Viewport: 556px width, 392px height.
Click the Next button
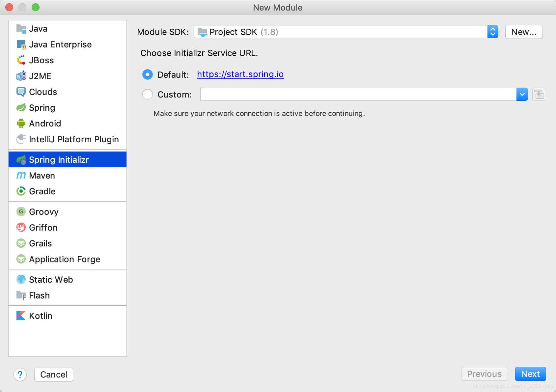tap(530, 374)
